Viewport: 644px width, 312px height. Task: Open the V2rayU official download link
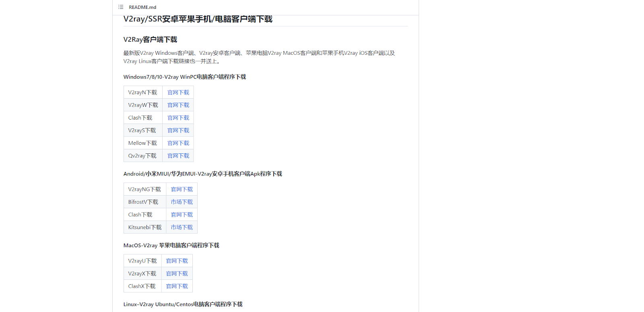[177, 261]
